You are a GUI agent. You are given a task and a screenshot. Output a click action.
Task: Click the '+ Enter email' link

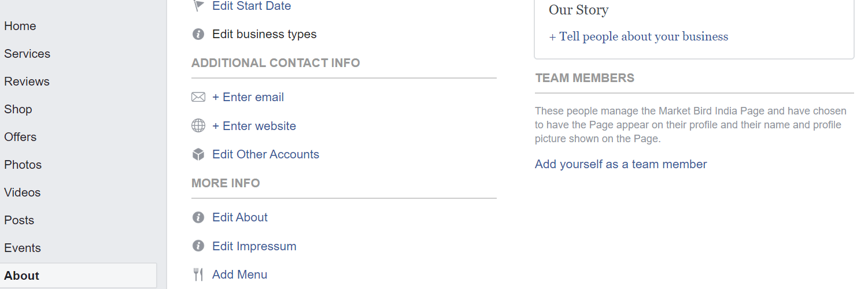point(248,97)
